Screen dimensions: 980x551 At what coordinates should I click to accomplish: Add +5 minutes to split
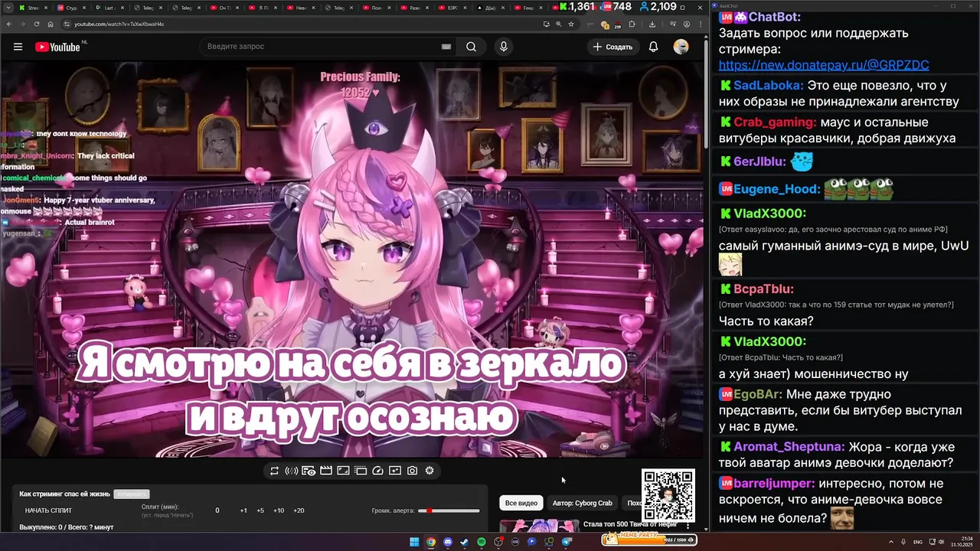(260, 510)
